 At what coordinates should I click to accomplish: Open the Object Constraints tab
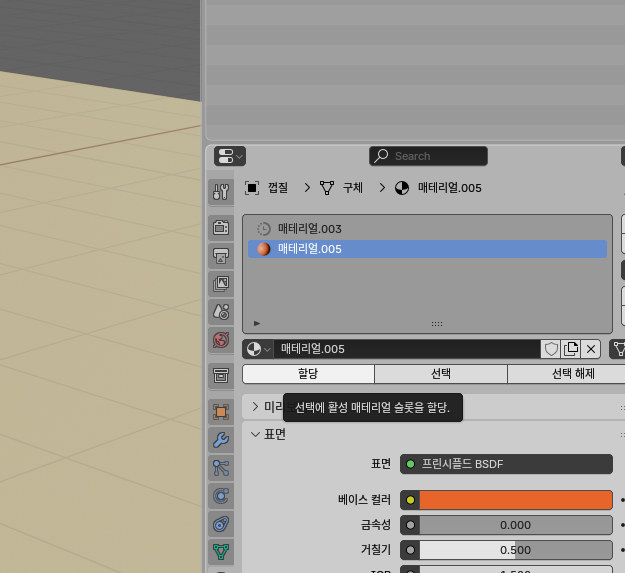click(221, 524)
